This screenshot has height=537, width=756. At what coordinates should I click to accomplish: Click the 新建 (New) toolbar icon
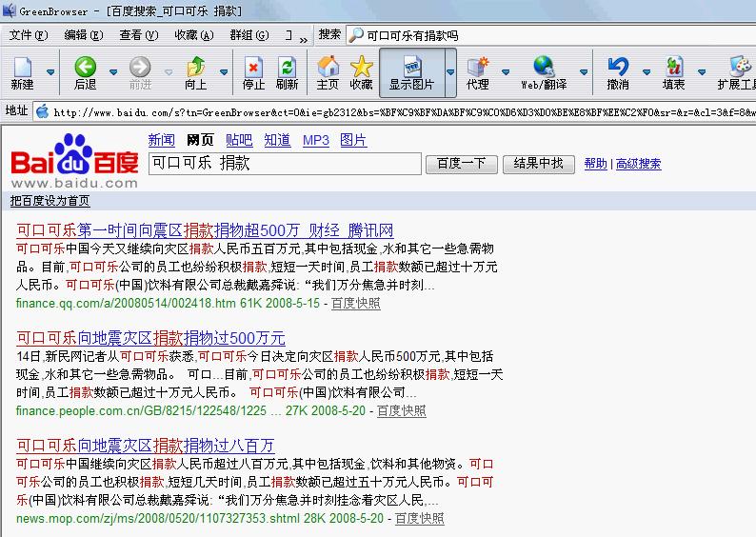(x=22, y=72)
